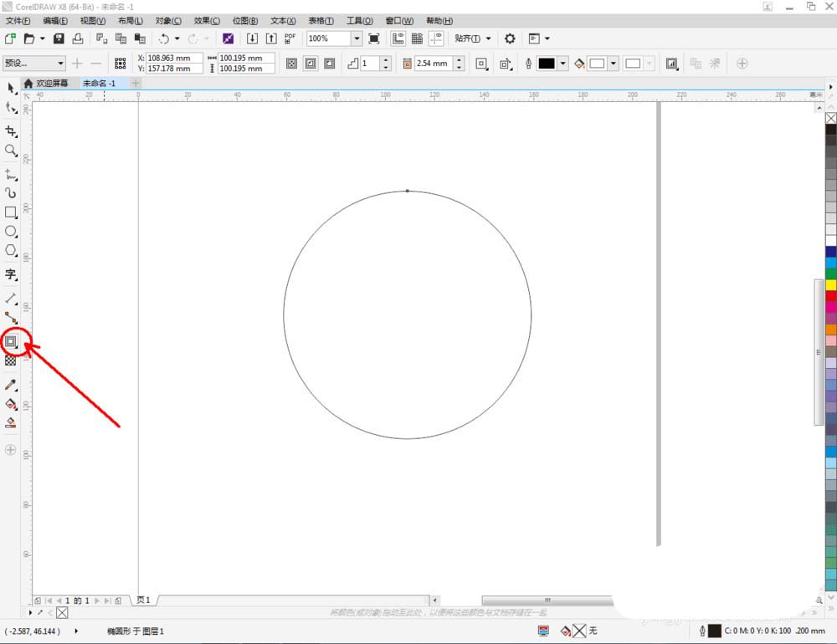Expand the Undo history dropdown arrow

tap(177, 38)
